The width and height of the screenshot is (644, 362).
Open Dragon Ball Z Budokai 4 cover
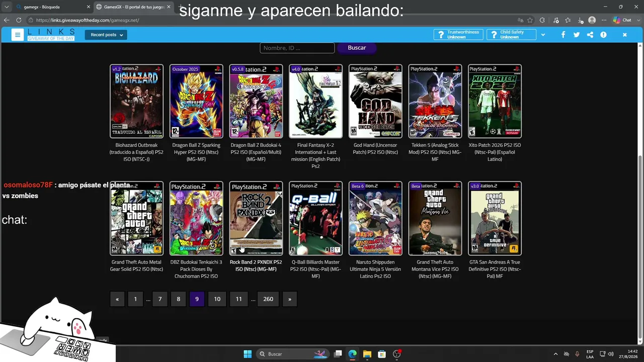(x=256, y=101)
